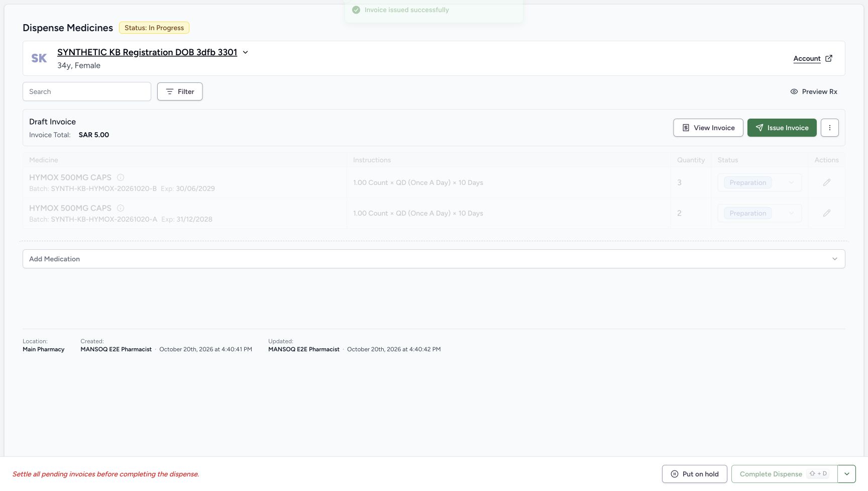Click the info icon beside batch SYNTH-KB-HYMOX-20261020-A
The height and width of the screenshot is (491, 868).
pyautogui.click(x=121, y=208)
